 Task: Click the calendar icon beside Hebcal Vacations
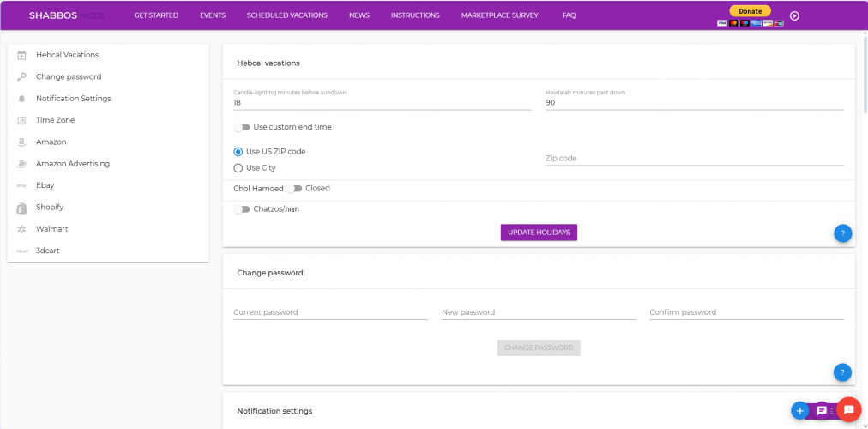(21, 55)
